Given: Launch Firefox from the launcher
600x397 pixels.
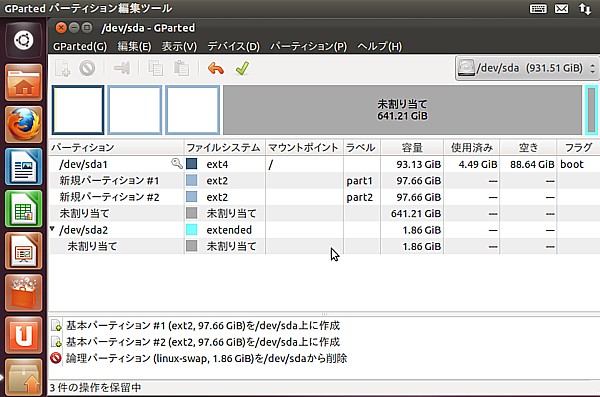Looking at the screenshot, I should coord(24,124).
